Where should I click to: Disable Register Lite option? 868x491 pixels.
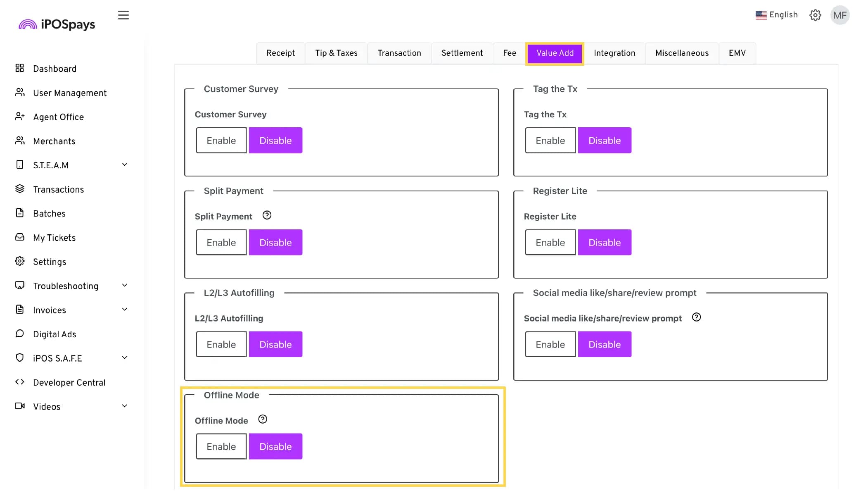click(604, 243)
